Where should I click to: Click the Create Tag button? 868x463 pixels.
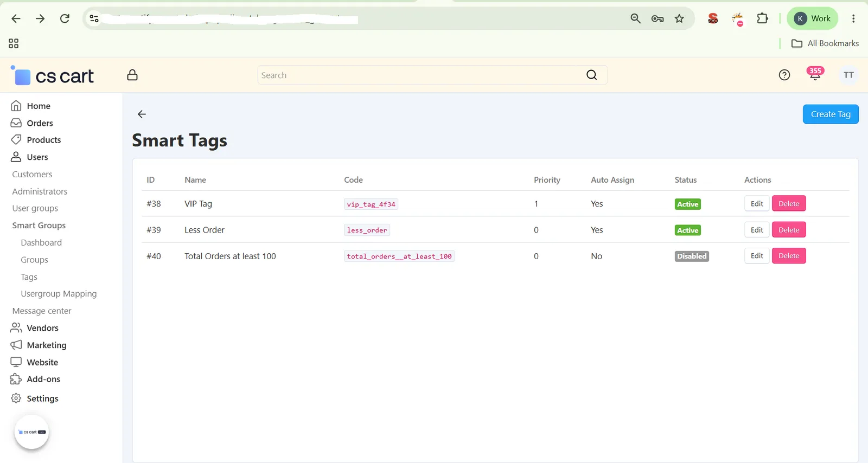click(831, 114)
